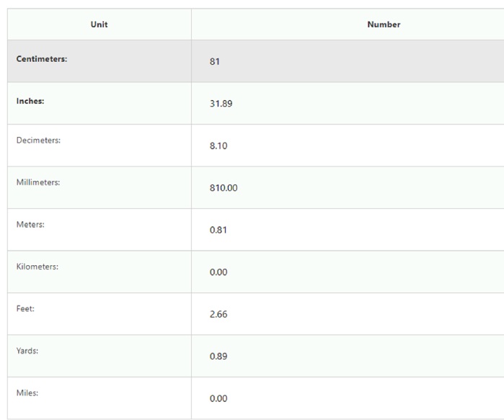
Task: Click the Decimeters value 8.10
Action: [x=218, y=146]
